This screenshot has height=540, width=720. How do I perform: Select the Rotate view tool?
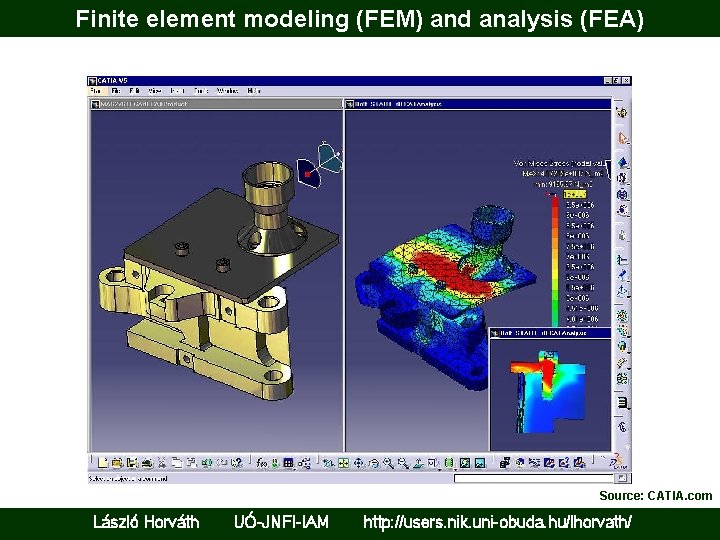[374, 463]
